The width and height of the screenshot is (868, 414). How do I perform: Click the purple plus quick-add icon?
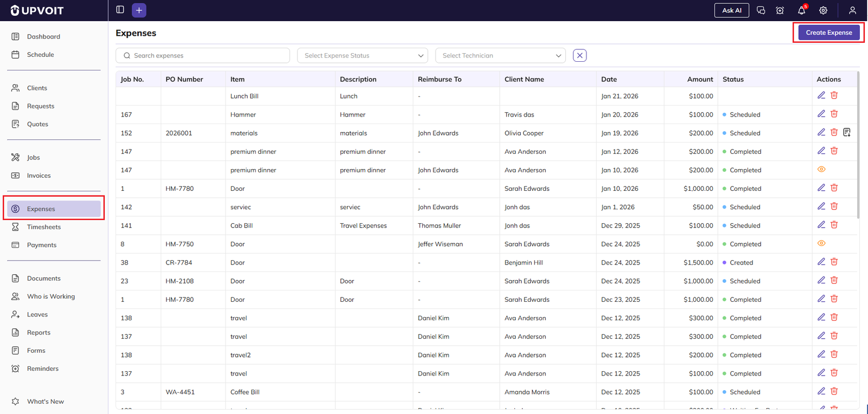(x=139, y=10)
